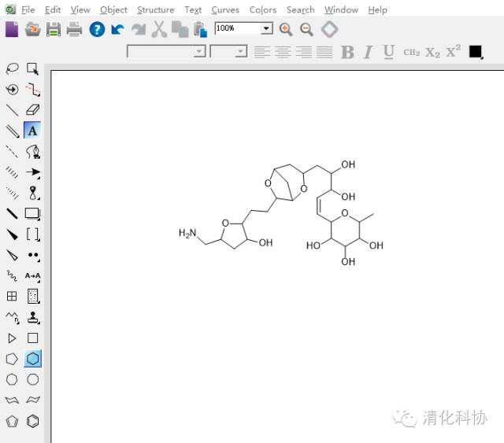
Task: Open the Edit menu
Action: coord(53,10)
